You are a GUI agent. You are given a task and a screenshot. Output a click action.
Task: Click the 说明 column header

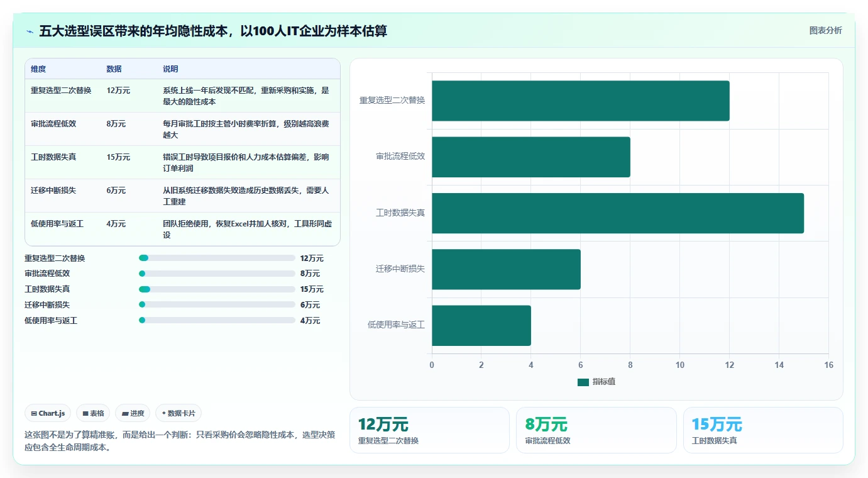pos(170,69)
